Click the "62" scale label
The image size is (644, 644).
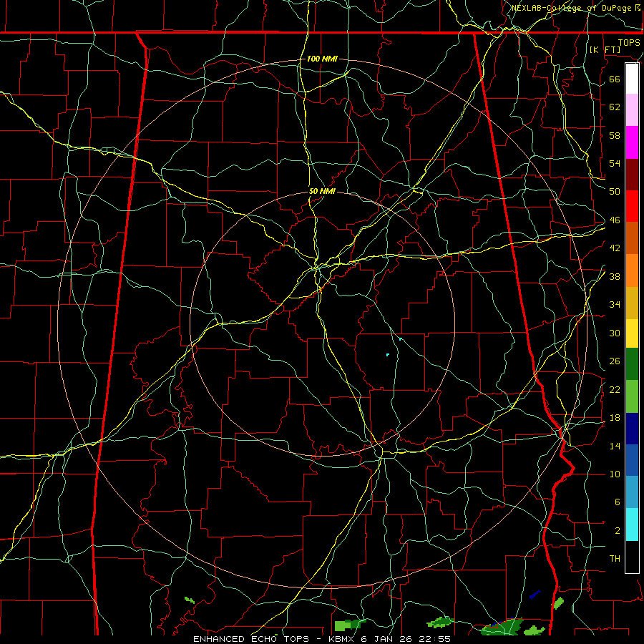(x=615, y=107)
